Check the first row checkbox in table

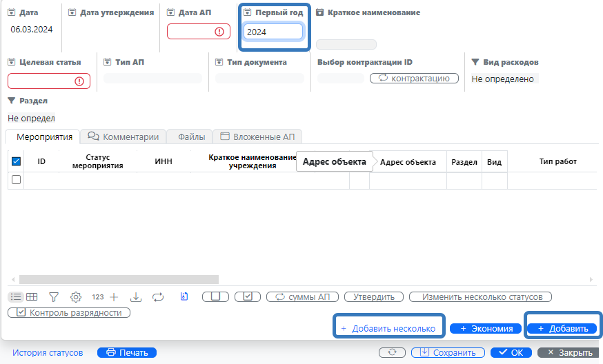point(17,180)
